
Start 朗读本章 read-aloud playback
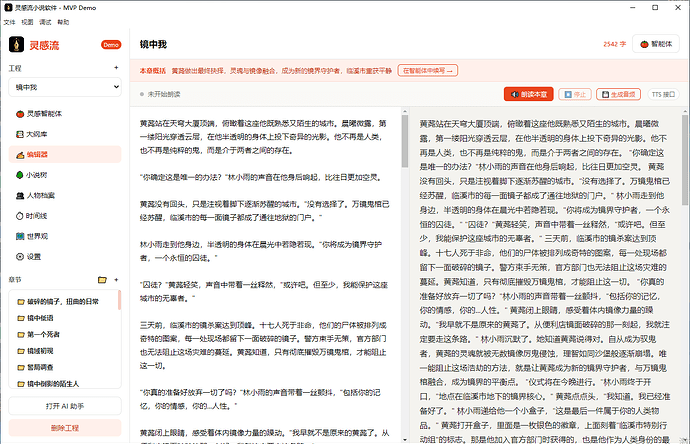click(x=529, y=94)
